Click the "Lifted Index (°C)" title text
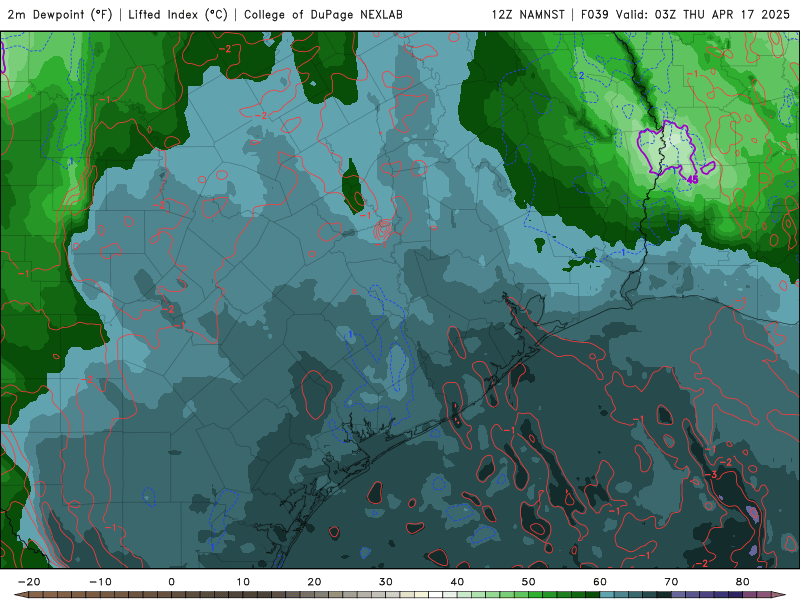 (x=178, y=14)
